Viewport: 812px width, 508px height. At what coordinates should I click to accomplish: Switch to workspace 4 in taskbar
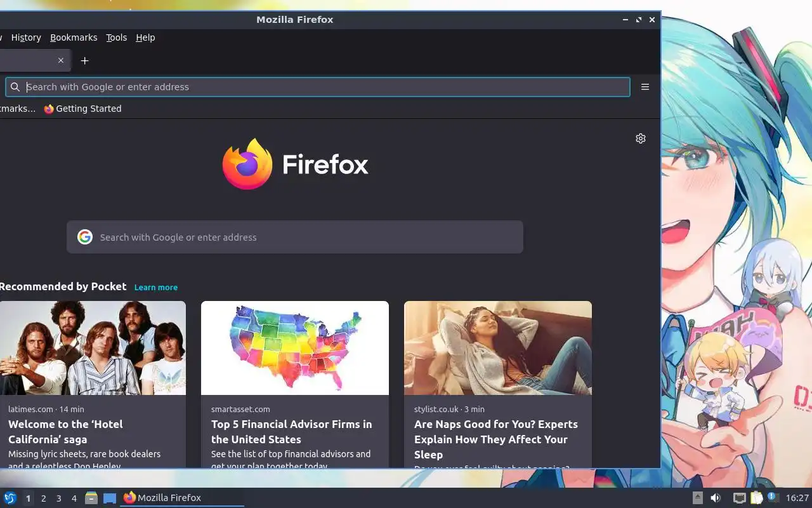coord(74,498)
